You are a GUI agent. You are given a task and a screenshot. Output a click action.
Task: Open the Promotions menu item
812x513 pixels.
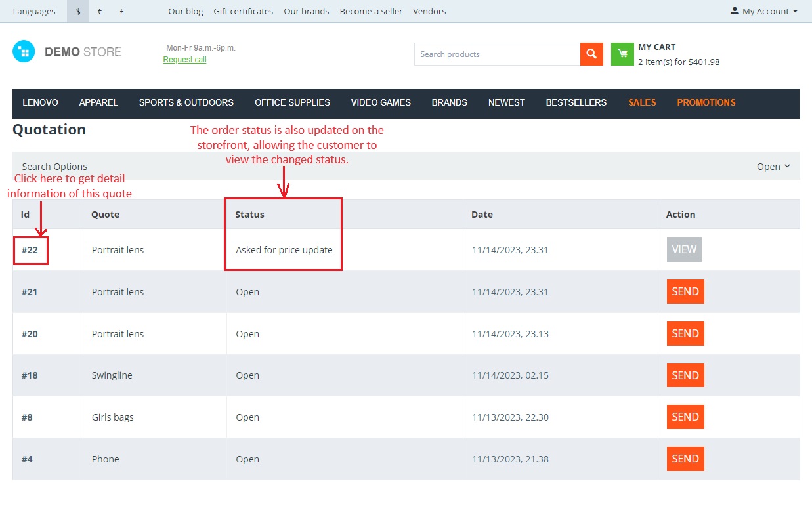[x=706, y=102]
